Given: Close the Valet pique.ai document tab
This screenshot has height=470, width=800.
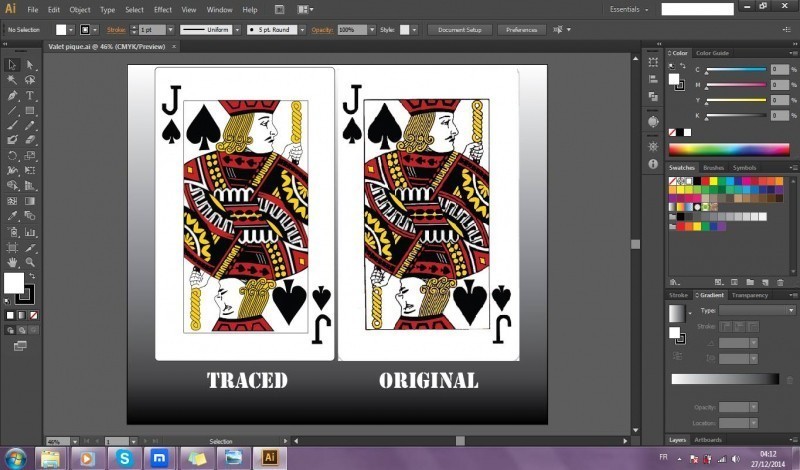Looking at the screenshot, I should tap(173, 46).
